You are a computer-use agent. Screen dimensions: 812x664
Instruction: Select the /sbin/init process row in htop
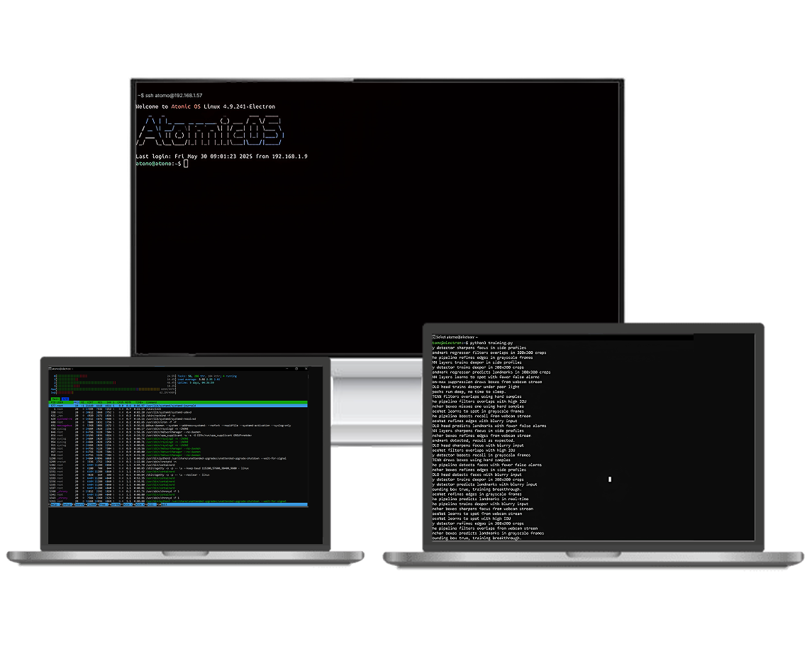point(178,409)
